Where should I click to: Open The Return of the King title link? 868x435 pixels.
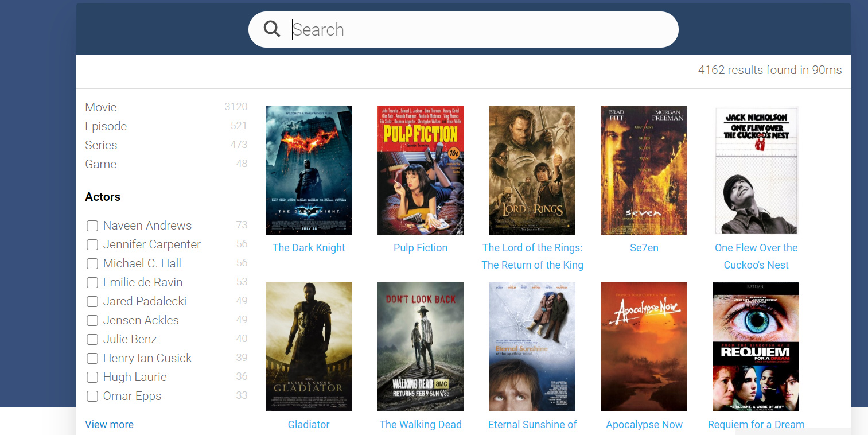click(532, 257)
